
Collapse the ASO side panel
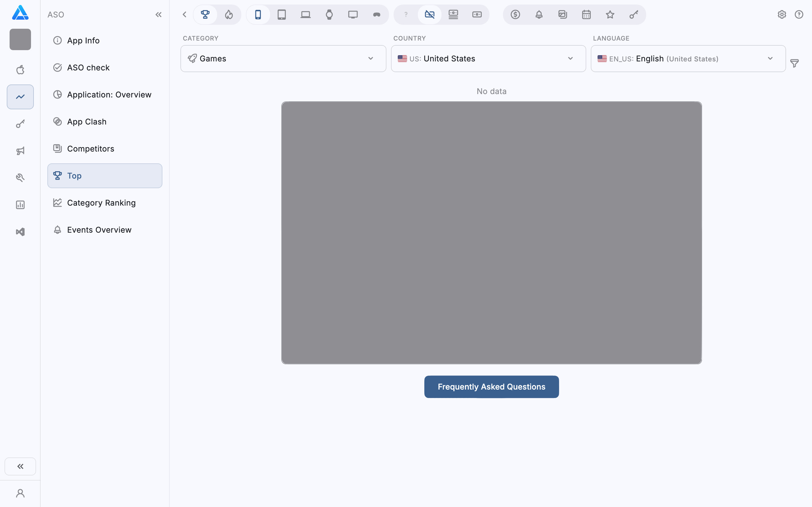(158, 14)
